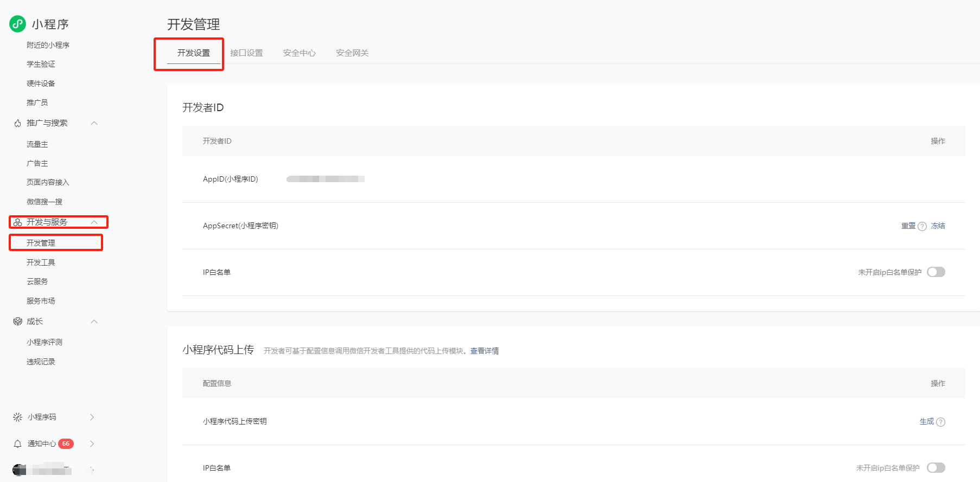Image resolution: width=980 pixels, height=482 pixels.
Task: Click the help icon next to 重置
Action: pos(922,226)
